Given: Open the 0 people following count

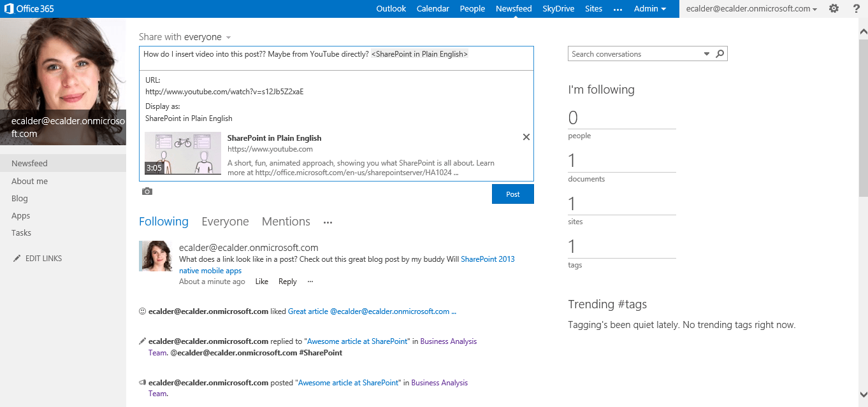Looking at the screenshot, I should pyautogui.click(x=573, y=118).
